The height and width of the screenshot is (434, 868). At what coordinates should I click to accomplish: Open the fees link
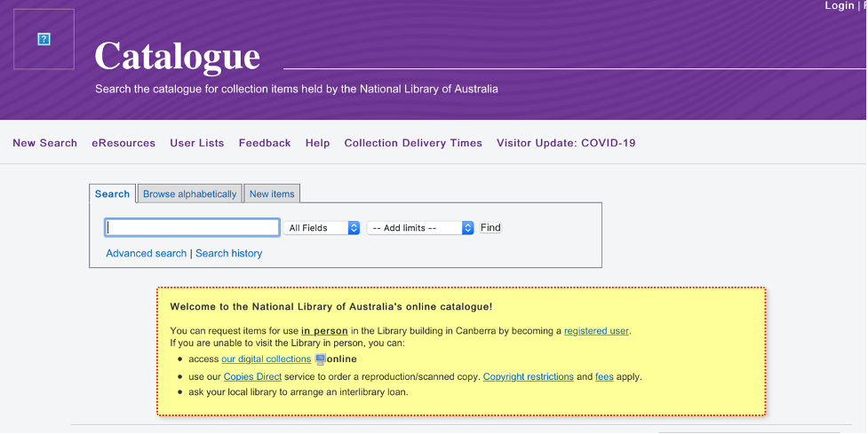click(x=604, y=376)
